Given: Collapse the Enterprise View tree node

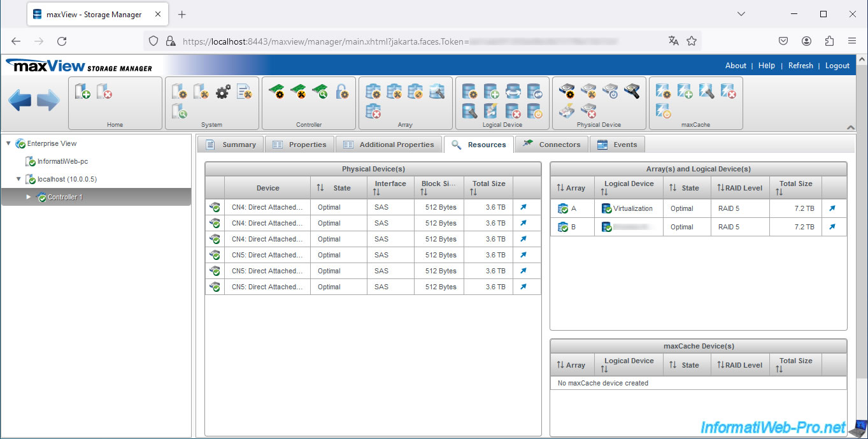Looking at the screenshot, I should pyautogui.click(x=8, y=143).
